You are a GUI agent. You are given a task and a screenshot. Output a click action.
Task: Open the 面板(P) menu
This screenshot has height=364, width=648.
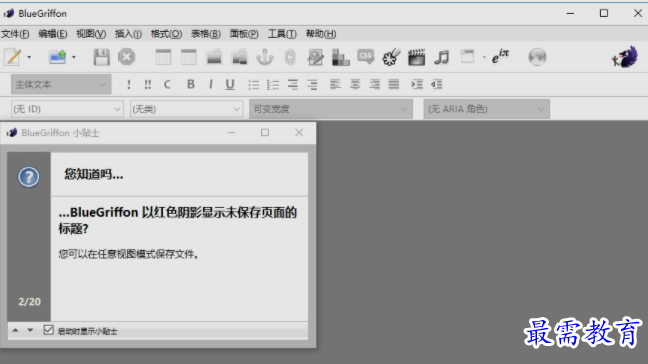pyautogui.click(x=244, y=34)
